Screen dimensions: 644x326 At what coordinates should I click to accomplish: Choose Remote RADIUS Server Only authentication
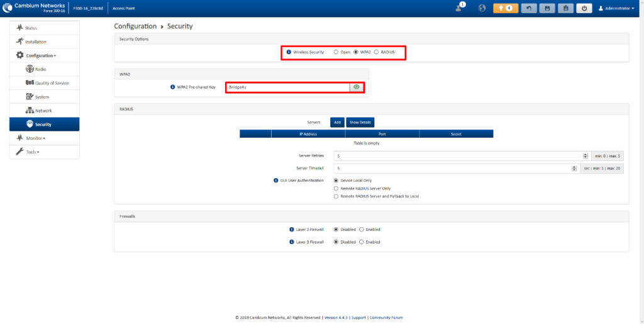pyautogui.click(x=336, y=188)
